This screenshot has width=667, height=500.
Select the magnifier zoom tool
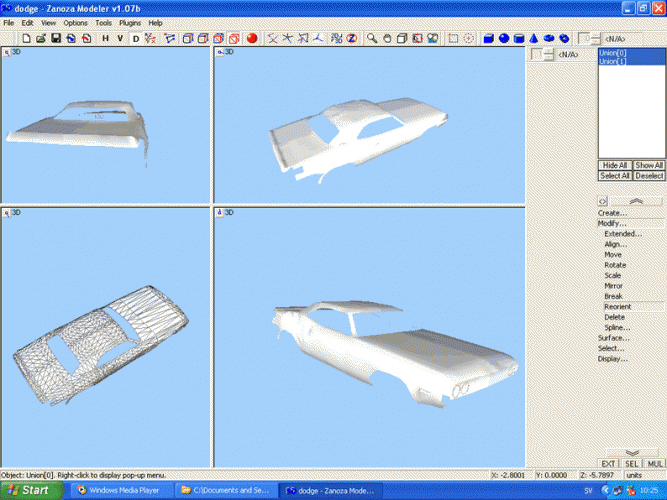point(371,38)
